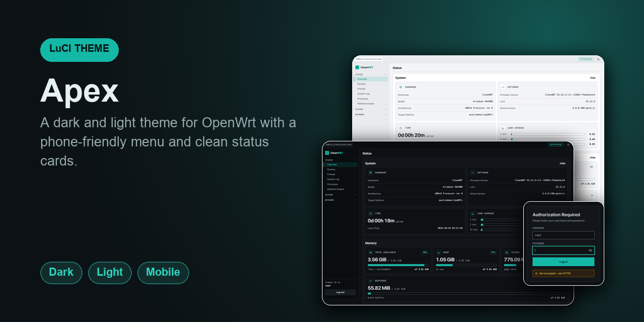Click the CleanWRT logo in dark window
Viewport: 644px width, 322px height.
[x=334, y=152]
